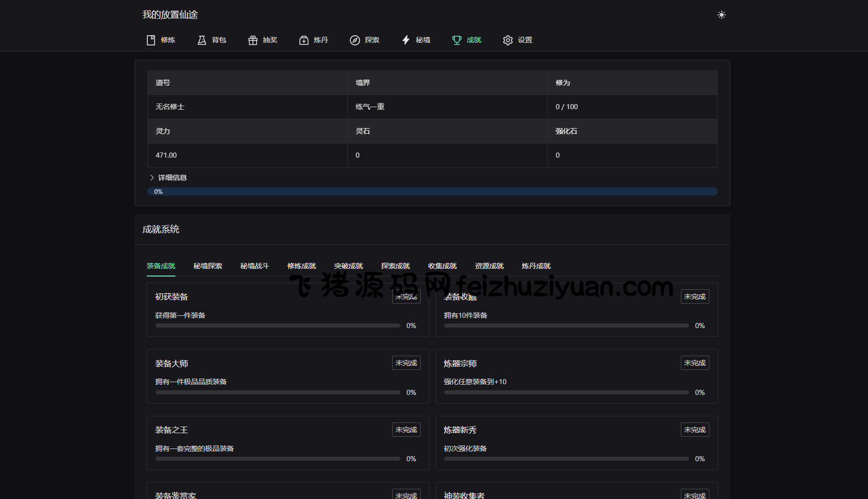Select the 探索 compass icon

(x=355, y=40)
